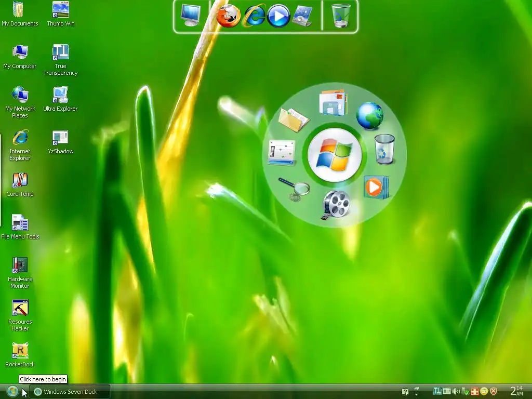The width and height of the screenshot is (532, 399).
Task: Click the window-like tray icon next to True Transparency
Action: click(x=446, y=392)
